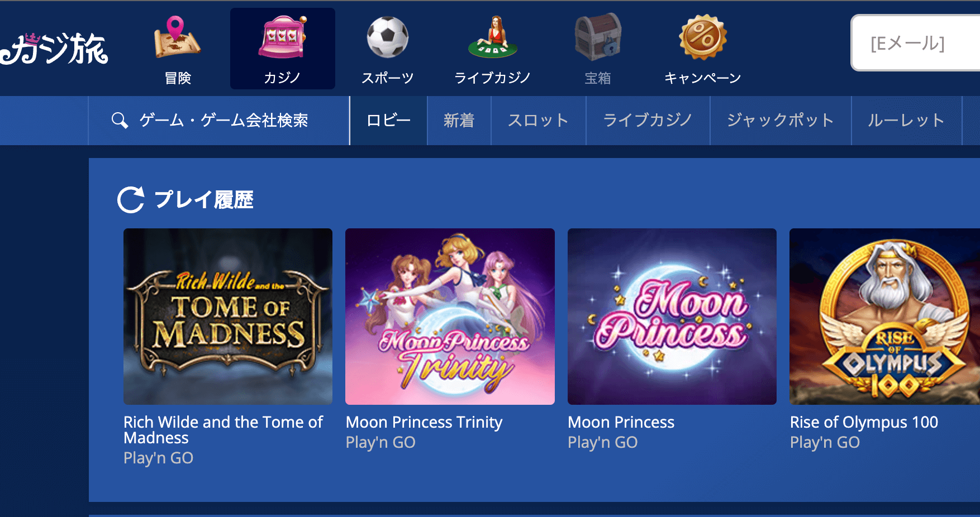Click the magnifier search icon
Image resolution: width=980 pixels, height=517 pixels.
point(120,120)
